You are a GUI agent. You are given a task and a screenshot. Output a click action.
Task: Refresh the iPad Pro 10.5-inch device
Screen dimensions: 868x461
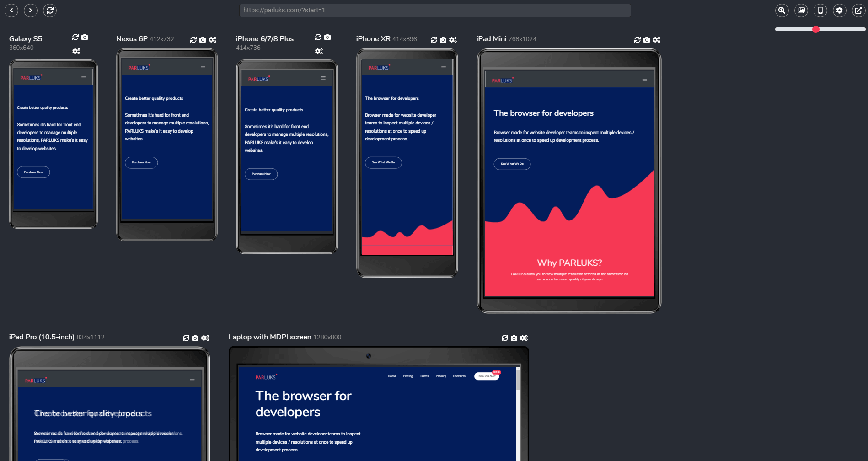coord(186,338)
